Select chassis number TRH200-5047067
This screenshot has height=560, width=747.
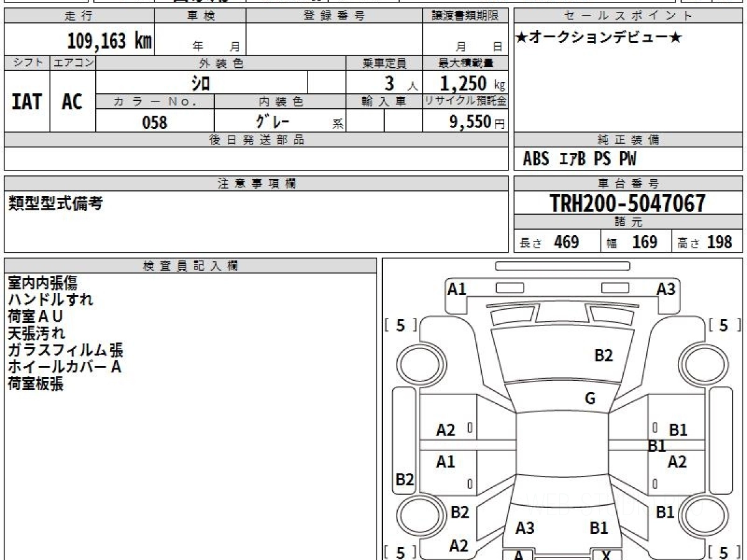click(627, 203)
